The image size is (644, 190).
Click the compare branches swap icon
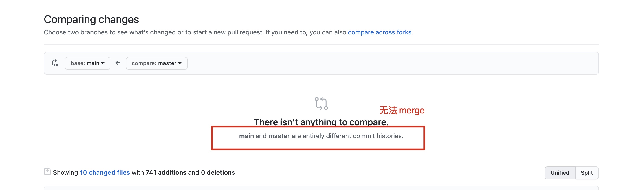pos(55,63)
